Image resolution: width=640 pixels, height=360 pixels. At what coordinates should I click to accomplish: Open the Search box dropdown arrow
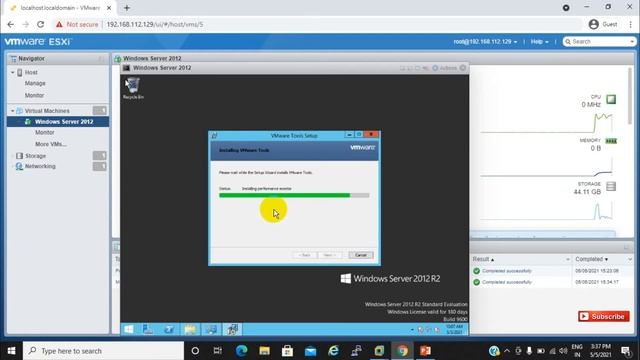click(x=632, y=42)
